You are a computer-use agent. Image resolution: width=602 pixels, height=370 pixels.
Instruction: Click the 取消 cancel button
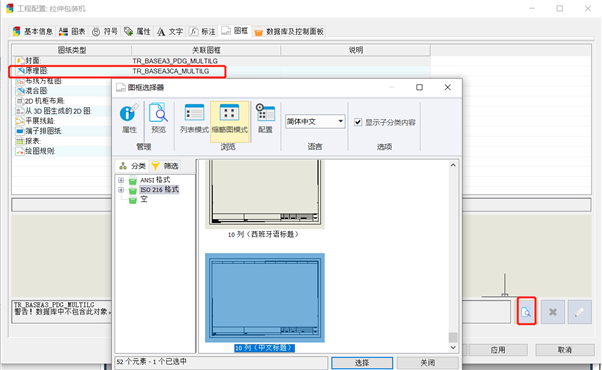pyautogui.click(x=565, y=350)
